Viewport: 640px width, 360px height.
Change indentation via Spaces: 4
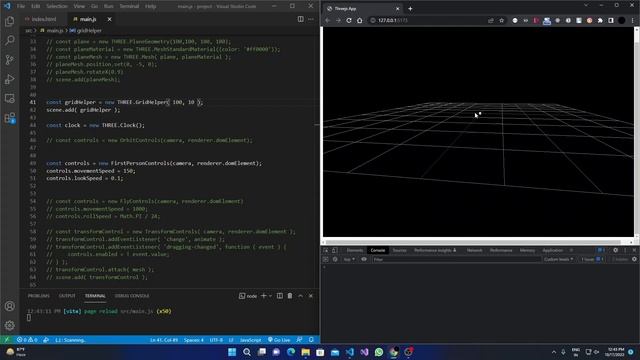(x=193, y=340)
